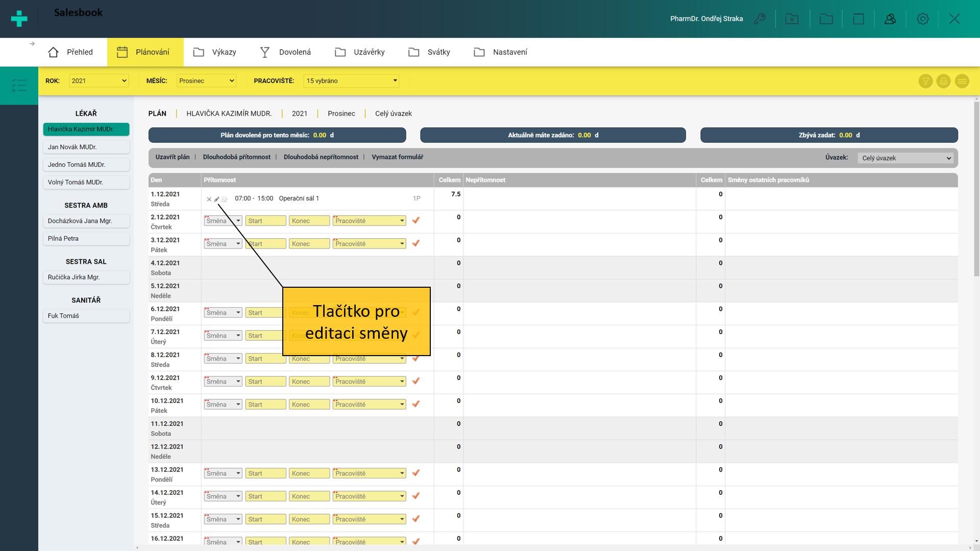Image resolution: width=980 pixels, height=551 pixels.
Task: Click the pencil edit-shift icon on 1.12.2021
Action: (216, 199)
